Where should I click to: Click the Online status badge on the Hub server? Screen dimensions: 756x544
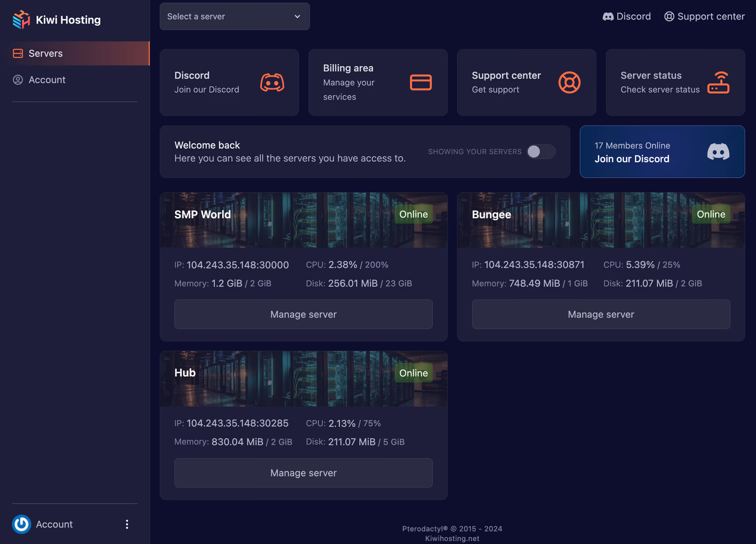click(413, 373)
